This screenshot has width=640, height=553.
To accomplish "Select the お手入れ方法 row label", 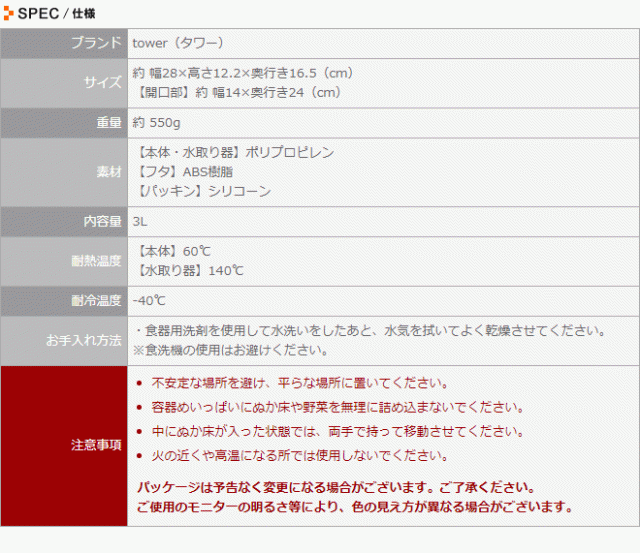I will 84,340.
